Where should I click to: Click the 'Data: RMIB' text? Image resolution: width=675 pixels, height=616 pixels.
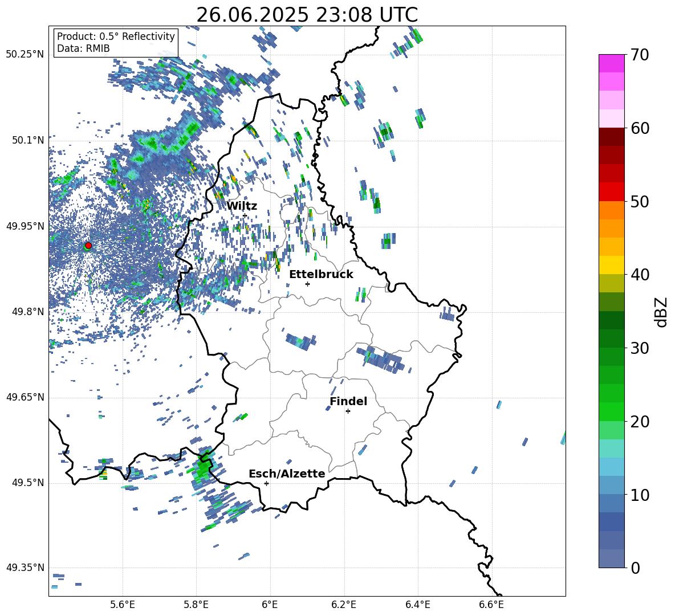[83, 48]
